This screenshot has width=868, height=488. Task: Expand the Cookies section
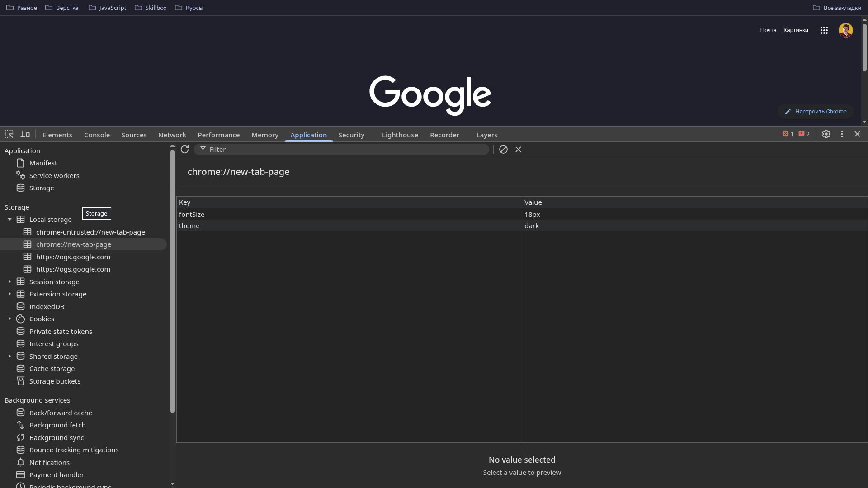coord(10,319)
